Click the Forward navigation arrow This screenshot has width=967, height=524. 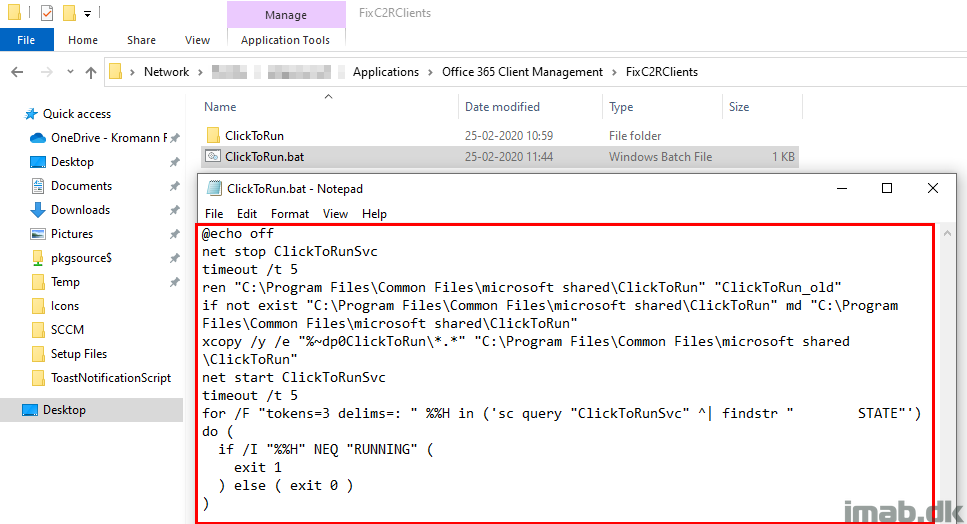46,72
